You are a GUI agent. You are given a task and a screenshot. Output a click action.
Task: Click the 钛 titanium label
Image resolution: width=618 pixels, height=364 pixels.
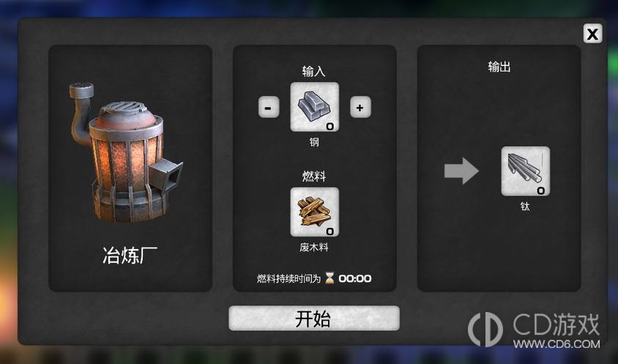525,207
